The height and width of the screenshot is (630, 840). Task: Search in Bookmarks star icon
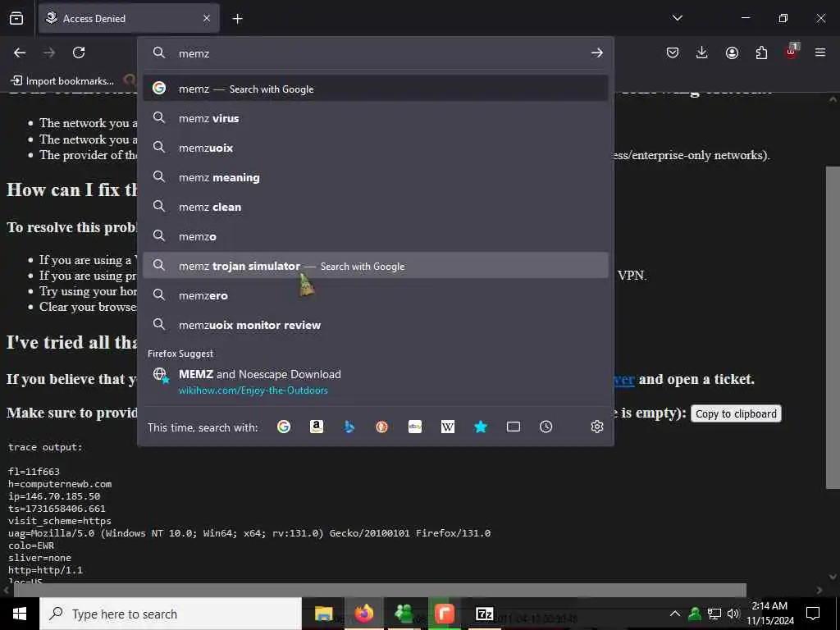coord(481,427)
